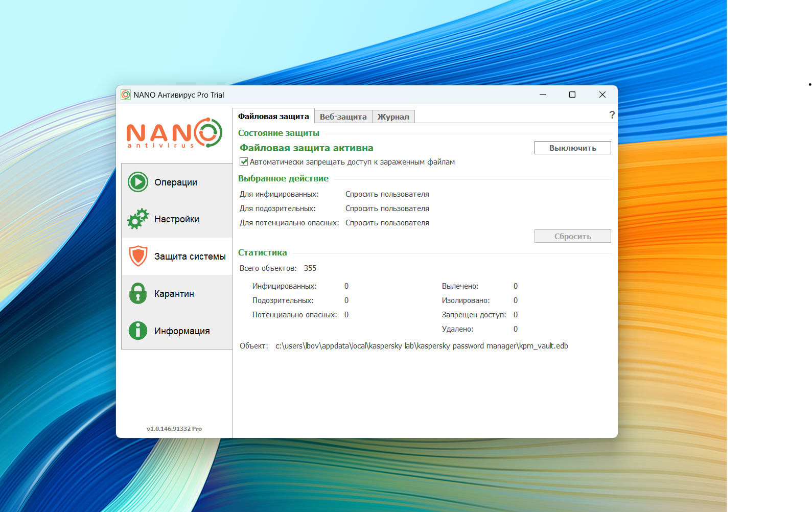The height and width of the screenshot is (512, 812).
Task: Click the scanned object file path
Action: click(422, 346)
